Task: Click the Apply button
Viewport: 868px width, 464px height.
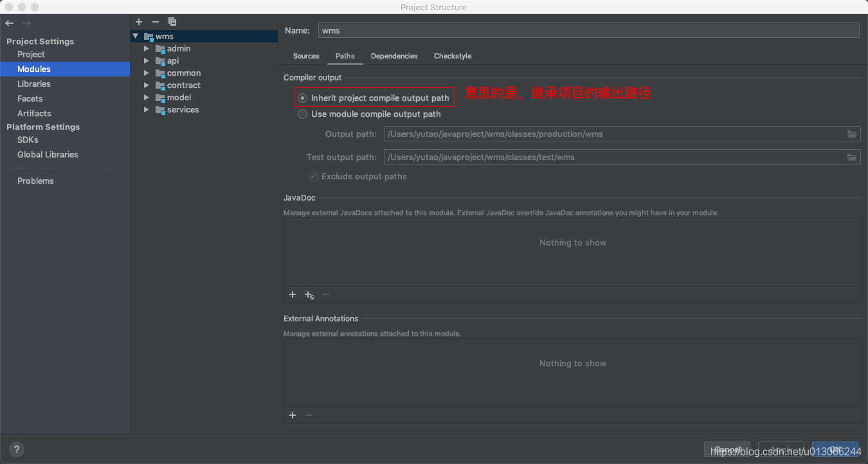Action: click(781, 449)
